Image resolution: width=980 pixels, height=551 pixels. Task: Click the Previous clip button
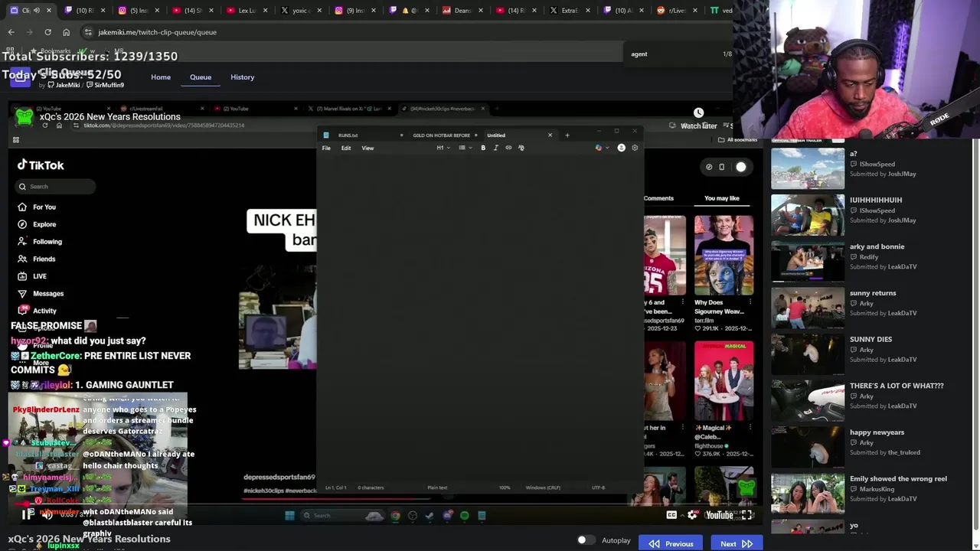tap(671, 543)
